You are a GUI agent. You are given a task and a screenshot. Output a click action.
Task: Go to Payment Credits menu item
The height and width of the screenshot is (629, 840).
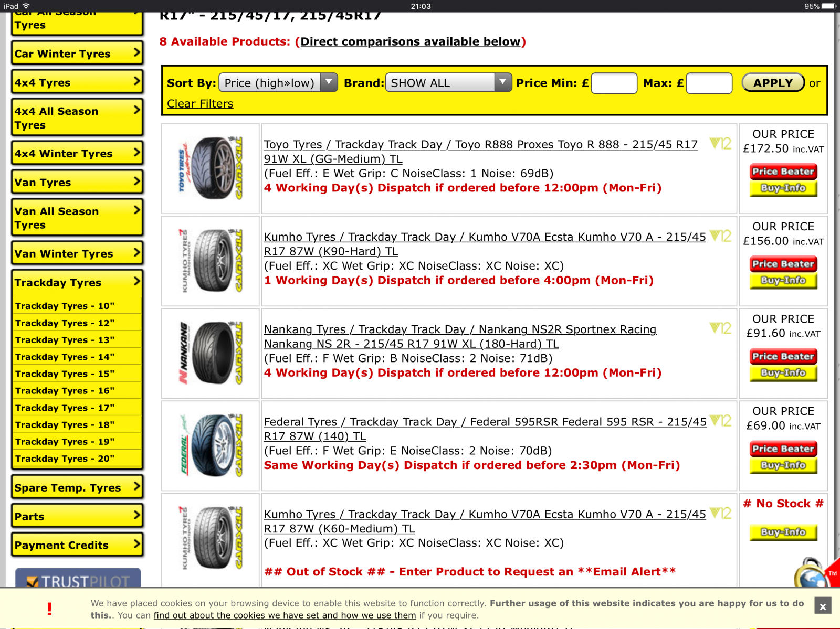coord(77,545)
